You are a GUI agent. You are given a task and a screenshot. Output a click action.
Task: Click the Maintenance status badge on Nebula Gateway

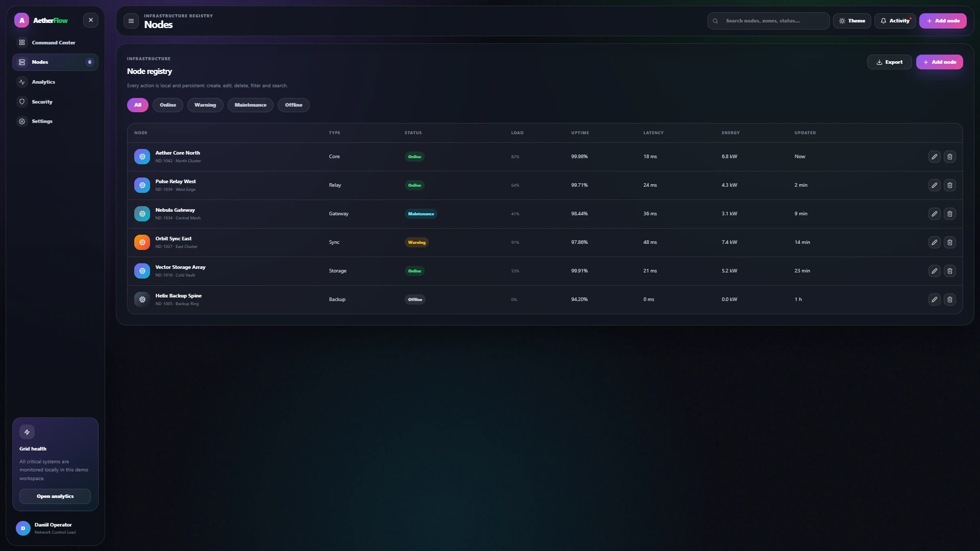(421, 214)
